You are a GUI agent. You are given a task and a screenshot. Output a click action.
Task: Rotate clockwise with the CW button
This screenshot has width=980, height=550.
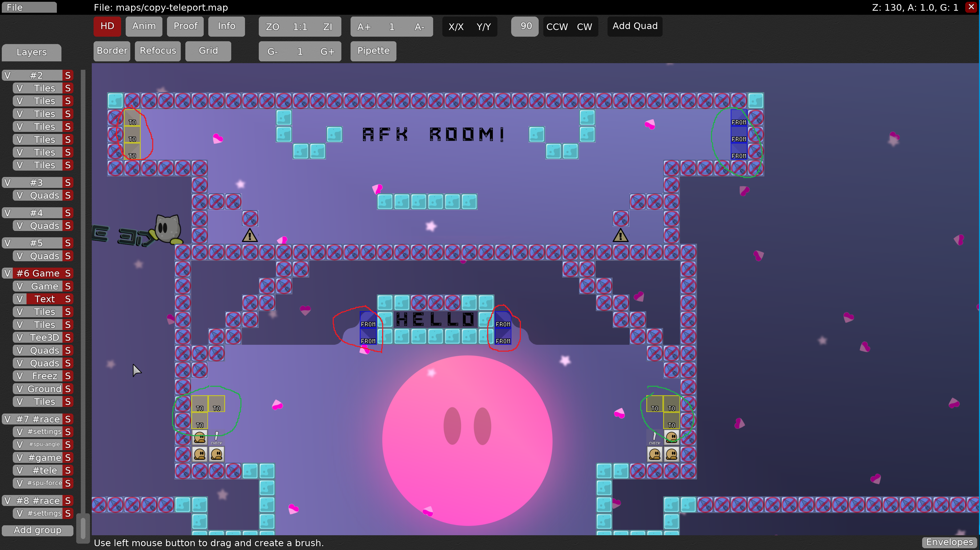[x=584, y=26]
